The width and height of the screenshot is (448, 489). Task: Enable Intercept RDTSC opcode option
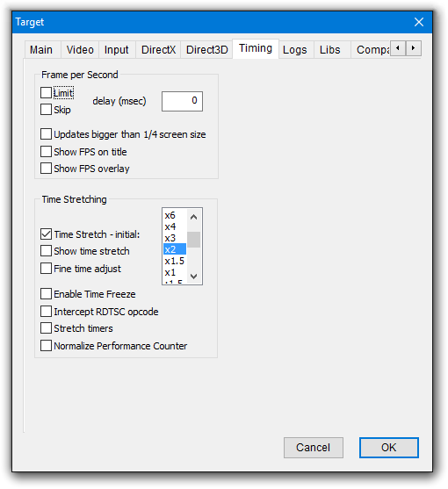[x=46, y=312]
